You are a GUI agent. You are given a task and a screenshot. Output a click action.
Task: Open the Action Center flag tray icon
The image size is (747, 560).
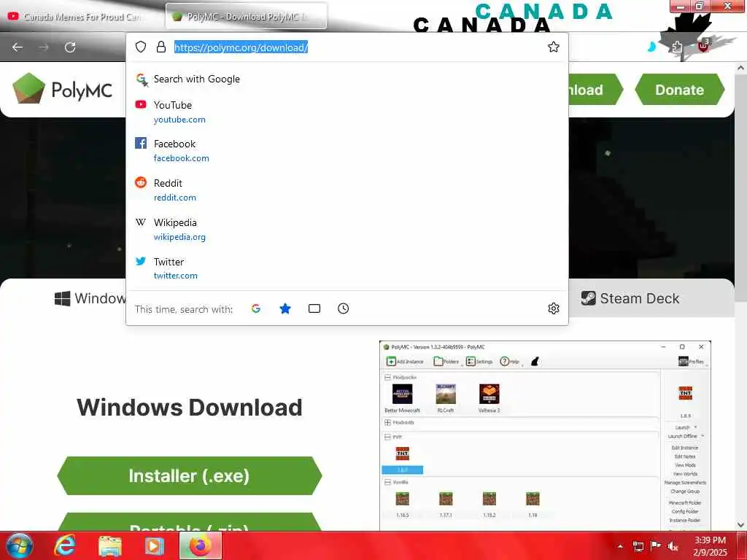pos(656,546)
